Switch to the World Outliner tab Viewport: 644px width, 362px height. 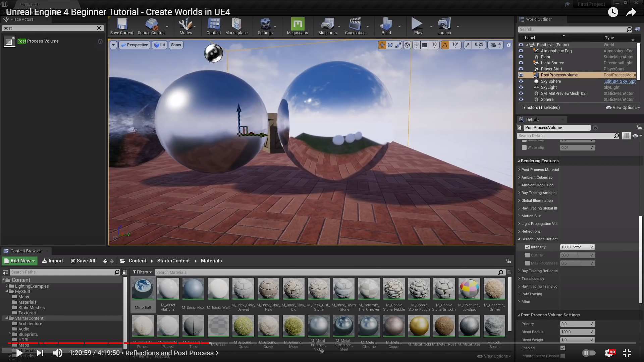(538, 19)
